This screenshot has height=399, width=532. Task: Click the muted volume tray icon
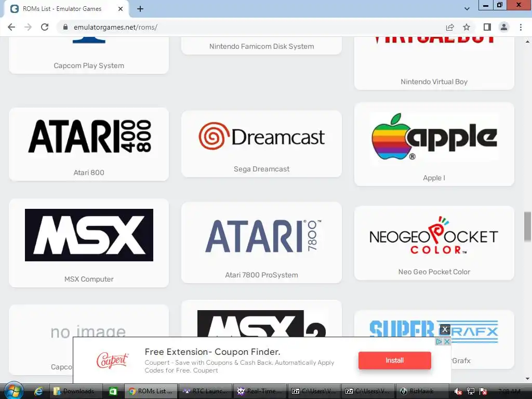pos(458,391)
